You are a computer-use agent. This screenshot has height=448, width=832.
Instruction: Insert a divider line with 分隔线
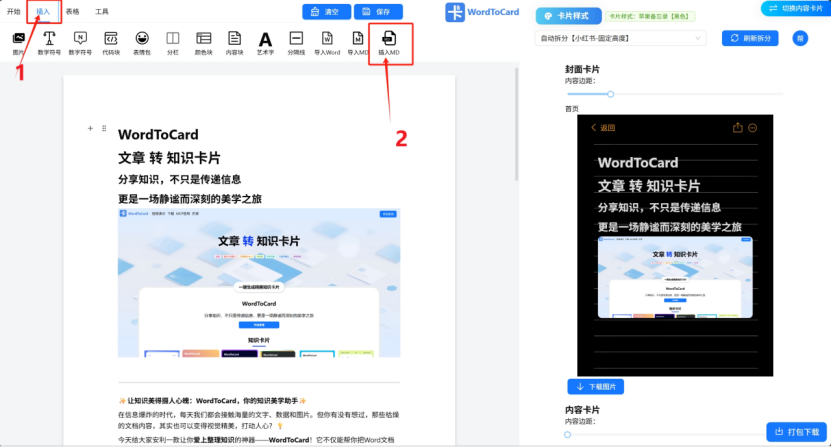coord(296,43)
